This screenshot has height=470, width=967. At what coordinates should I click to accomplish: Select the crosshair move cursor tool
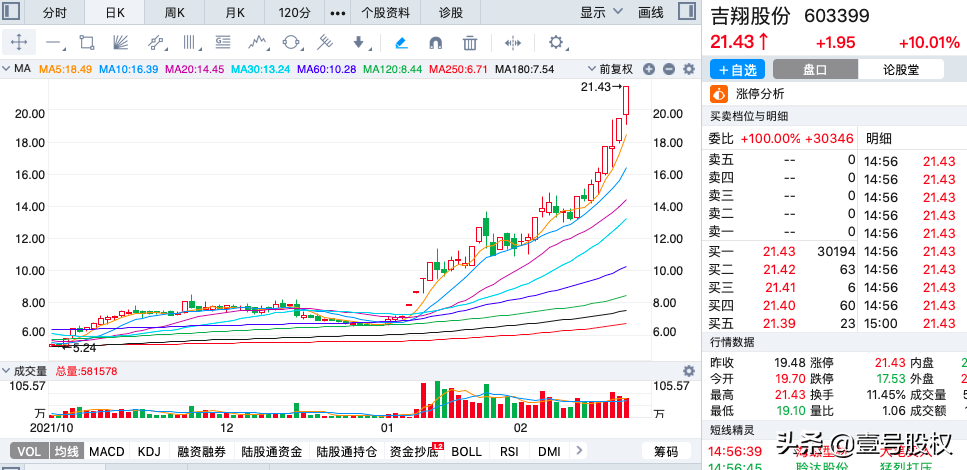click(x=19, y=43)
